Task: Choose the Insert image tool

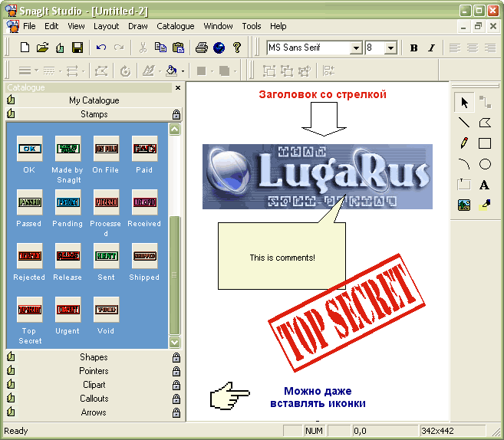Action: pyautogui.click(x=464, y=205)
